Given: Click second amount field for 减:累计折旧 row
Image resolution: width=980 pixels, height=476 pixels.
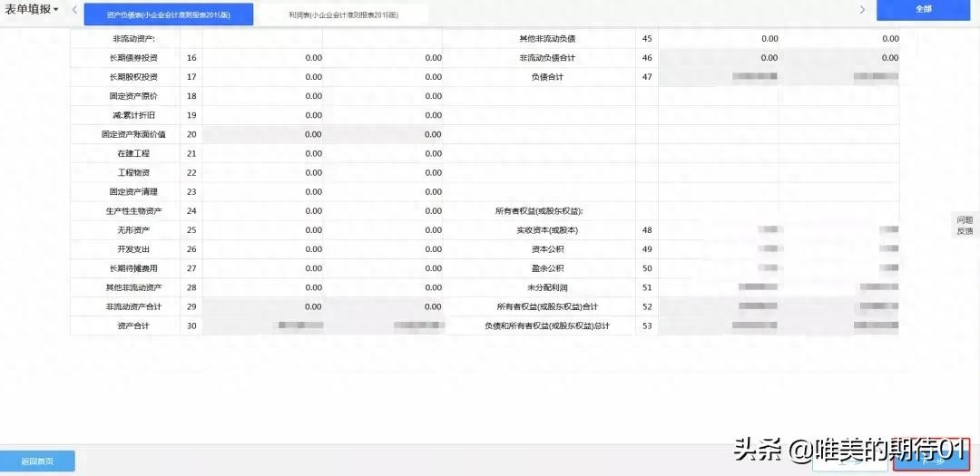Looking at the screenshot, I should (382, 115).
